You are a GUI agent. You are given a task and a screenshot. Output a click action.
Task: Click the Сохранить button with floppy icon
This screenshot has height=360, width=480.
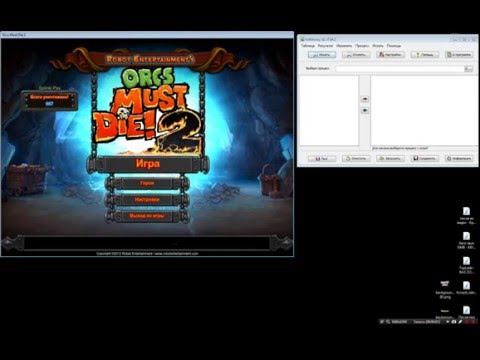pos(425,159)
